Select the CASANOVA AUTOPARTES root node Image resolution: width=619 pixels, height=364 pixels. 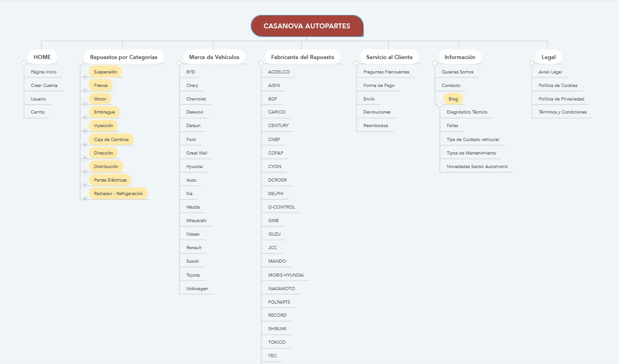coord(307,26)
